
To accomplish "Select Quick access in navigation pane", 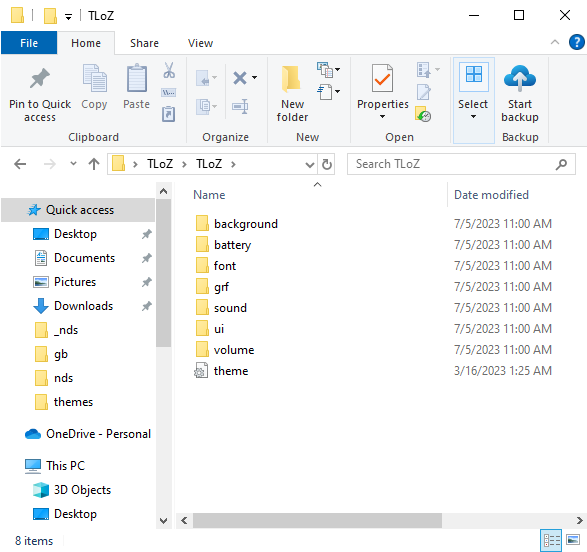I will [78, 210].
